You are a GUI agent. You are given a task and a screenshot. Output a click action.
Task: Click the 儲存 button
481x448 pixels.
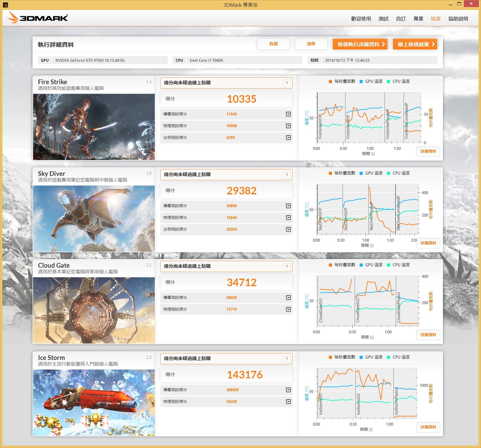(311, 44)
